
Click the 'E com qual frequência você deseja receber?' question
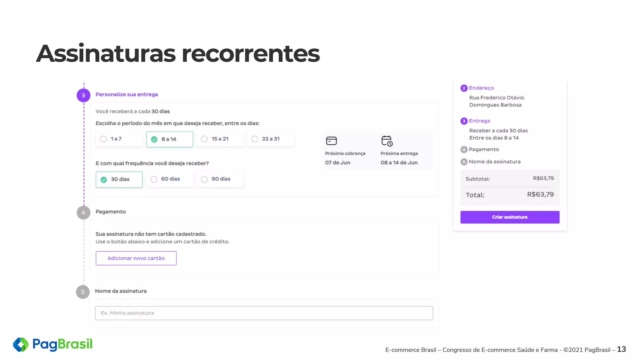point(152,163)
